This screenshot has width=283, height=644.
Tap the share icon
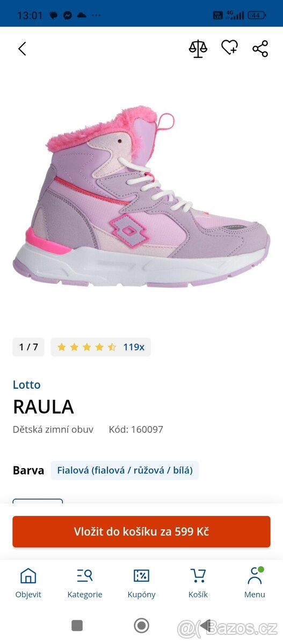click(260, 49)
